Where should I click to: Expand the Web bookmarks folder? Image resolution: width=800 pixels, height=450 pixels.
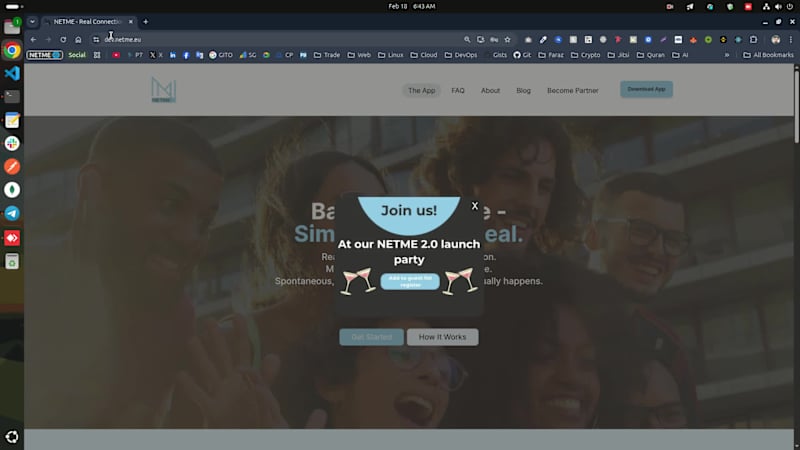tap(359, 55)
